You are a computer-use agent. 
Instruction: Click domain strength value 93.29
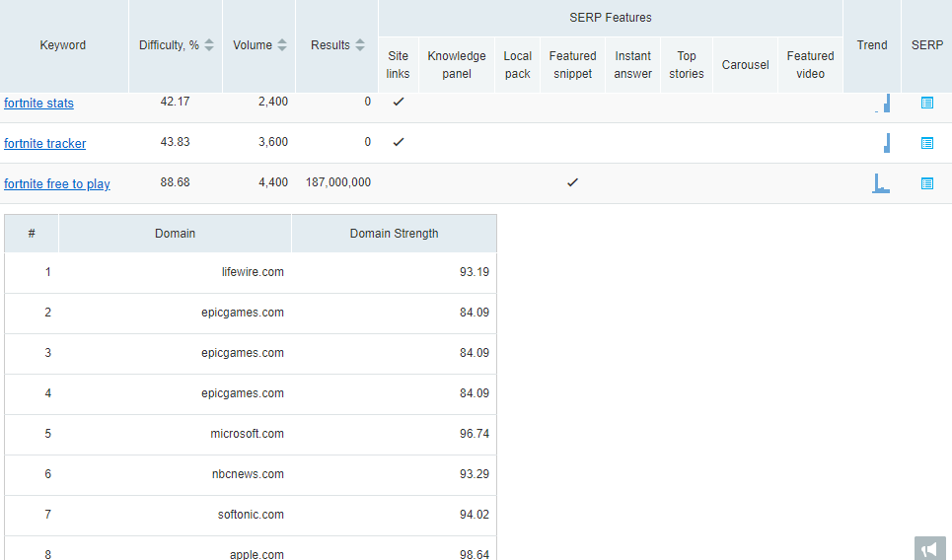[475, 474]
